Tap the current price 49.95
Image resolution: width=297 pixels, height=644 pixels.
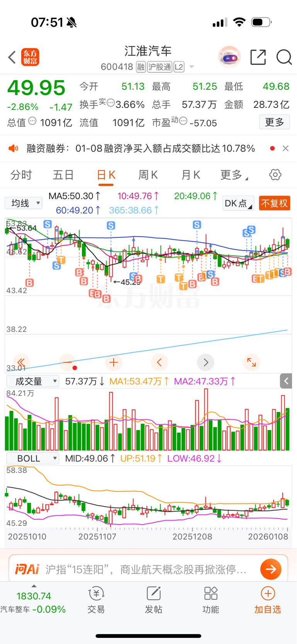click(x=36, y=88)
